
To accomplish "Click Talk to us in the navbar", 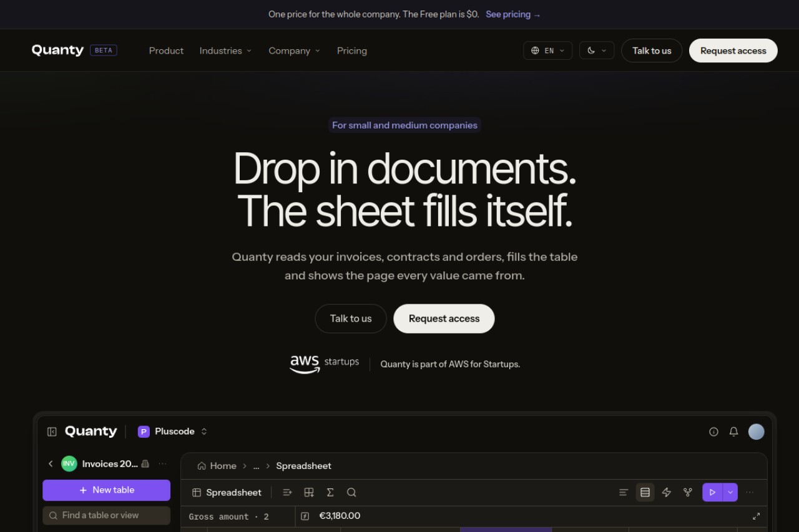I will coord(652,51).
